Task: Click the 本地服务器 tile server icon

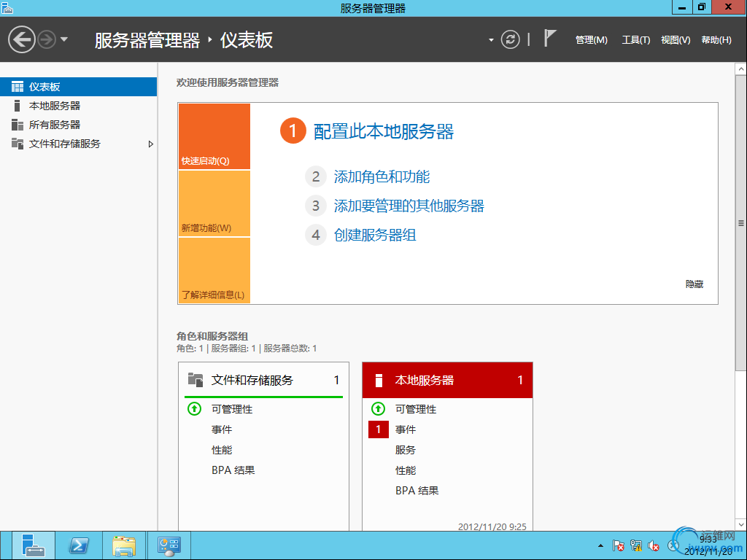Action: [x=379, y=380]
